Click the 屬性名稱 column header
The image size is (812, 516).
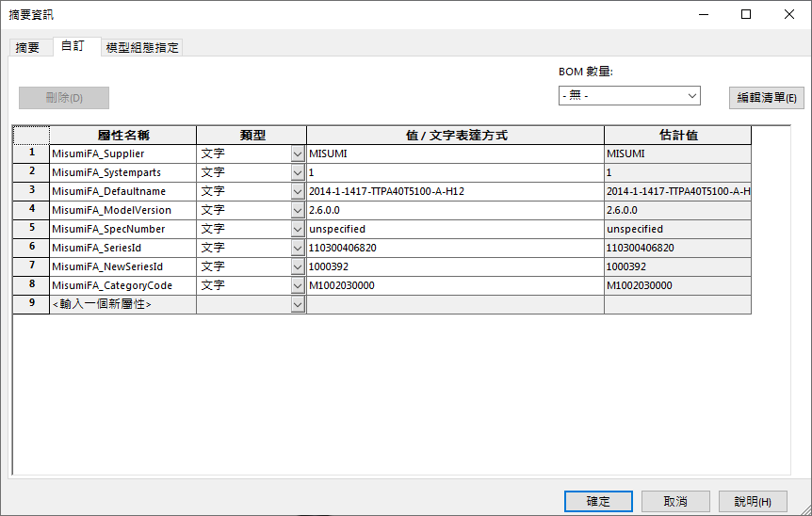pyautogui.click(x=122, y=135)
